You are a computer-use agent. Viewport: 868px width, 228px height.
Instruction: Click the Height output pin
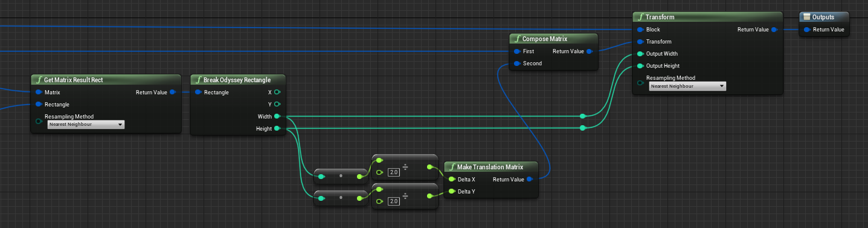click(x=277, y=128)
